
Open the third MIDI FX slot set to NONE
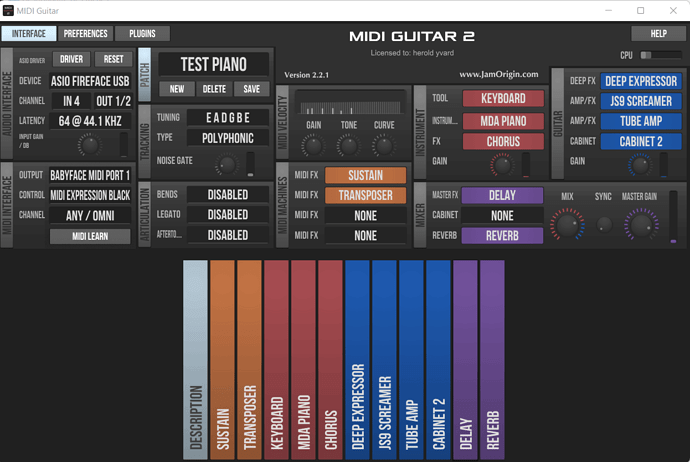366,216
